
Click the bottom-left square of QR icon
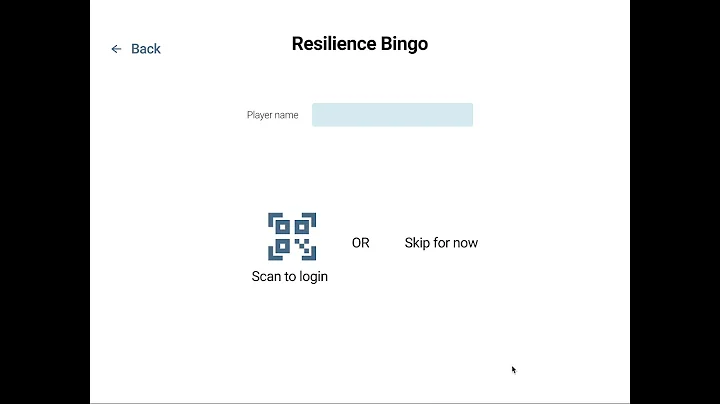tap(282, 246)
